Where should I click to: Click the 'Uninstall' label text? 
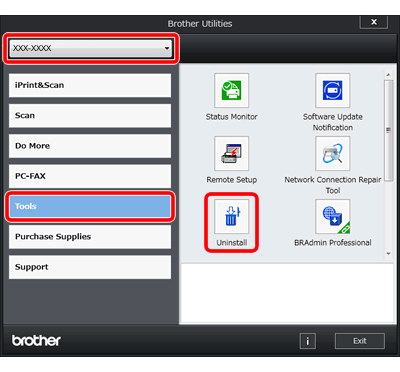tap(232, 243)
